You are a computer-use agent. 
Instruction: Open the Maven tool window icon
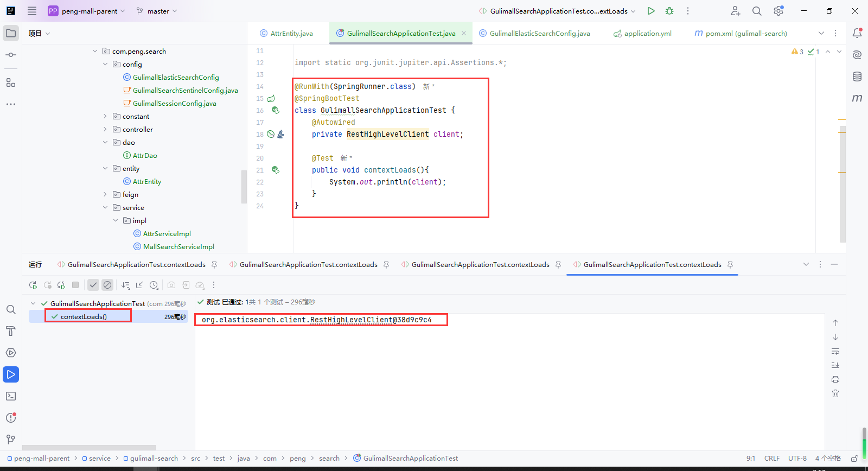coord(857,98)
